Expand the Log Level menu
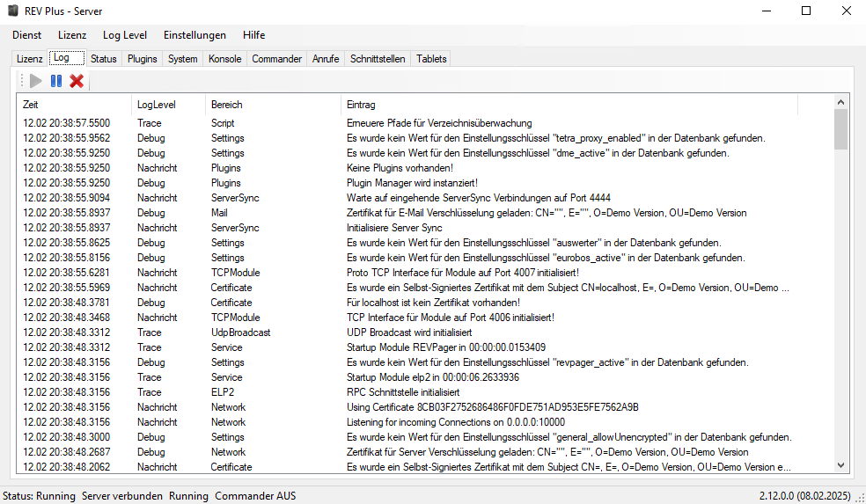The width and height of the screenshot is (866, 504). click(x=125, y=35)
